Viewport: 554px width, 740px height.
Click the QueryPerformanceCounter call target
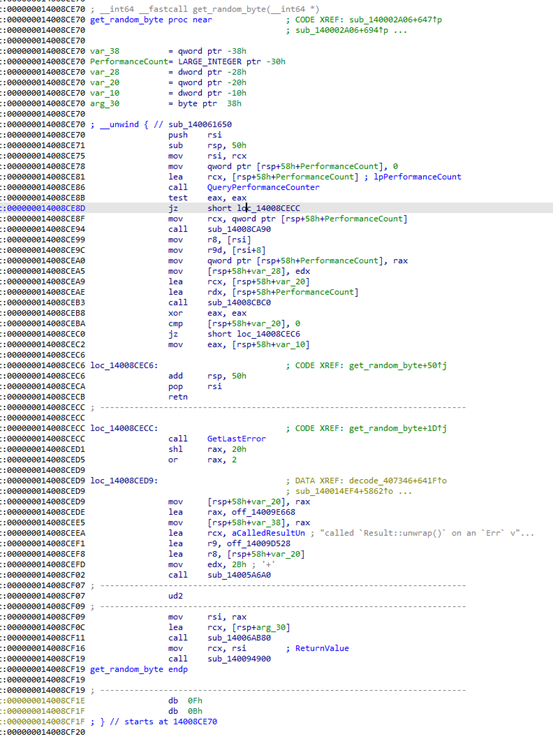point(263,187)
